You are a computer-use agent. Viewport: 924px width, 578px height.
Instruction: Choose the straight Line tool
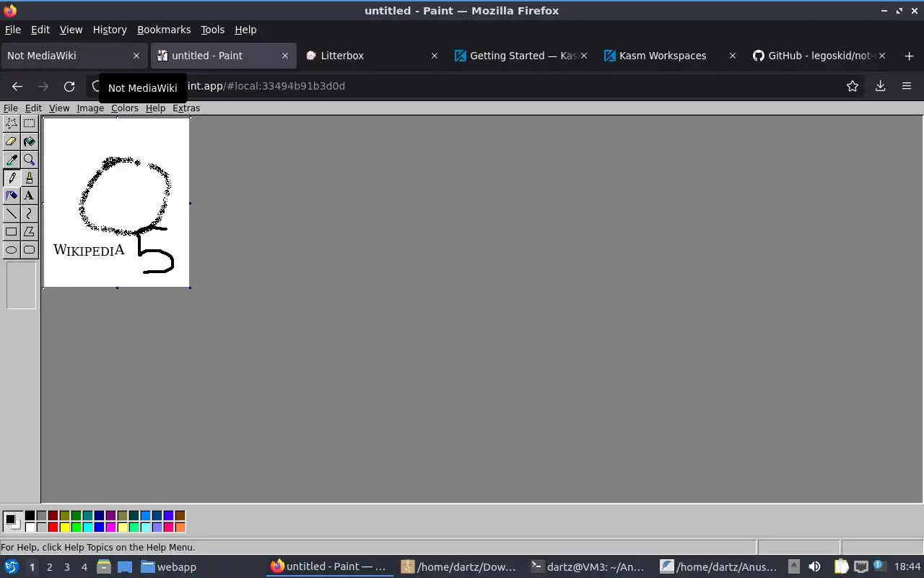pos(12,214)
